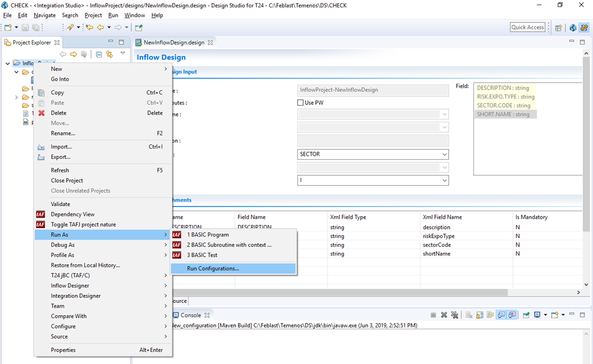Screen dimensions: 593x364
Task: Collapse the Inflow Project tree node
Action: (x=8, y=63)
